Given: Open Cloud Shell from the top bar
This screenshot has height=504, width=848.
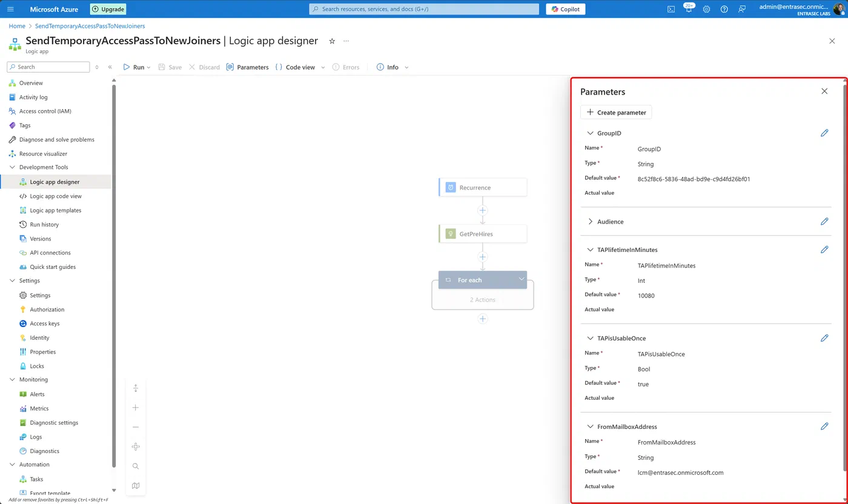Looking at the screenshot, I should click(x=671, y=9).
